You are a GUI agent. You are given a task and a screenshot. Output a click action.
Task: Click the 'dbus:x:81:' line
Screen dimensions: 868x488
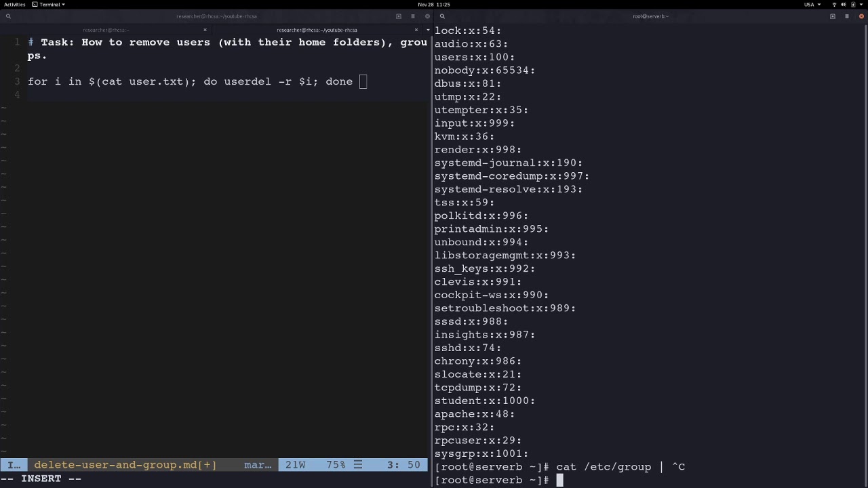tap(468, 83)
